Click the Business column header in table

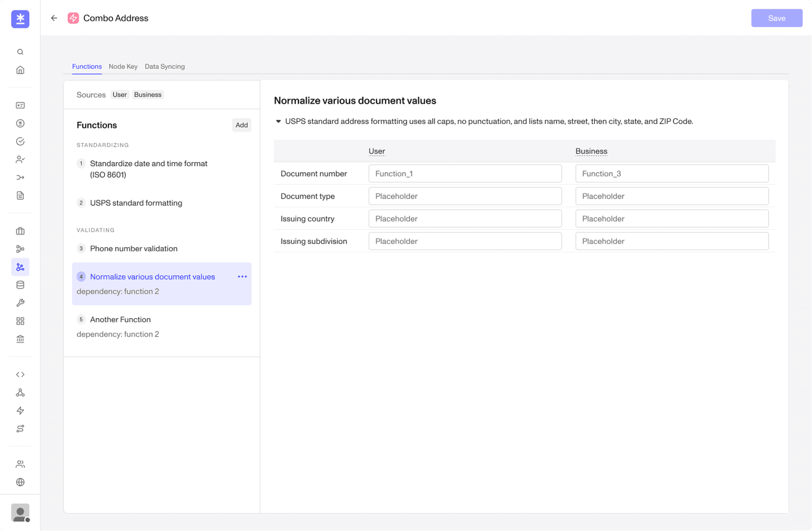point(591,151)
